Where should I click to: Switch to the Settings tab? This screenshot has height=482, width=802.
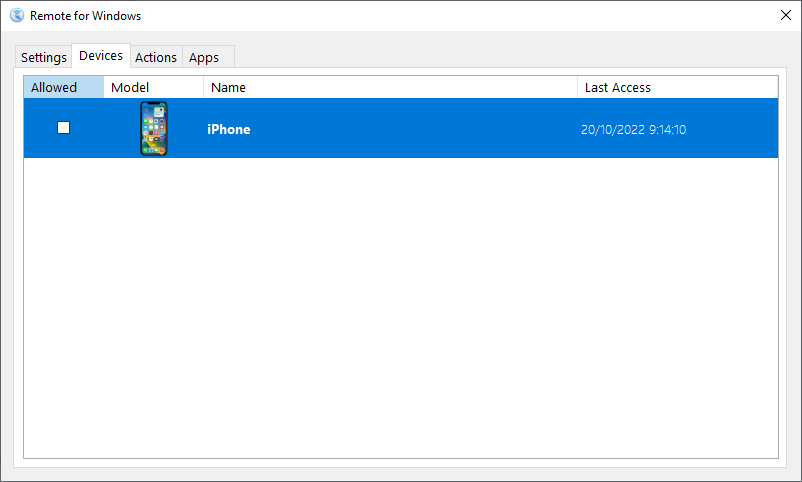click(x=44, y=58)
